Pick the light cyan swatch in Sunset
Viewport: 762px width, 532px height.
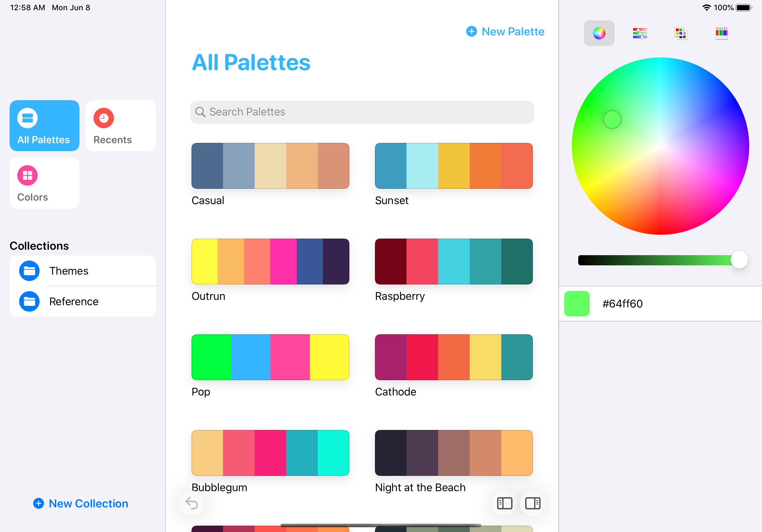click(422, 166)
